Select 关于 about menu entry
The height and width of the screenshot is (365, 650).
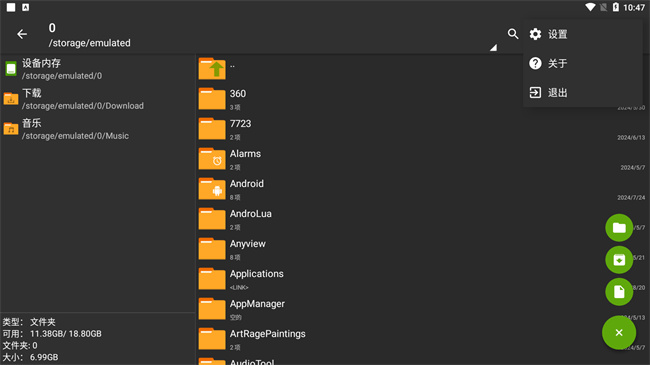point(582,63)
